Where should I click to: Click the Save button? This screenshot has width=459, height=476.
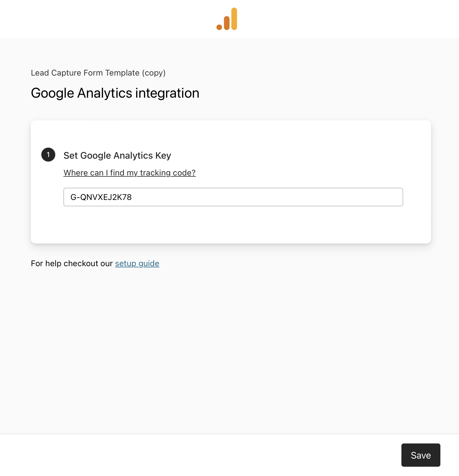pos(421,455)
